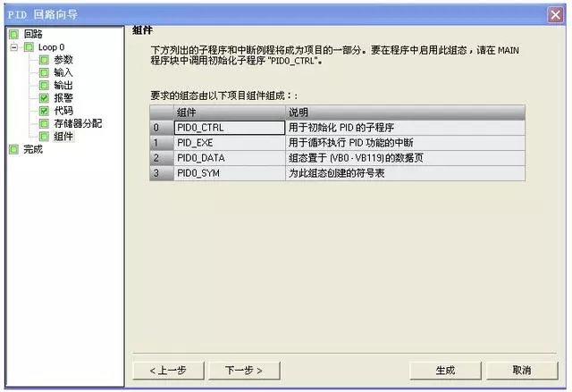Click the 说明 column header
572x392 pixels.
(x=404, y=113)
